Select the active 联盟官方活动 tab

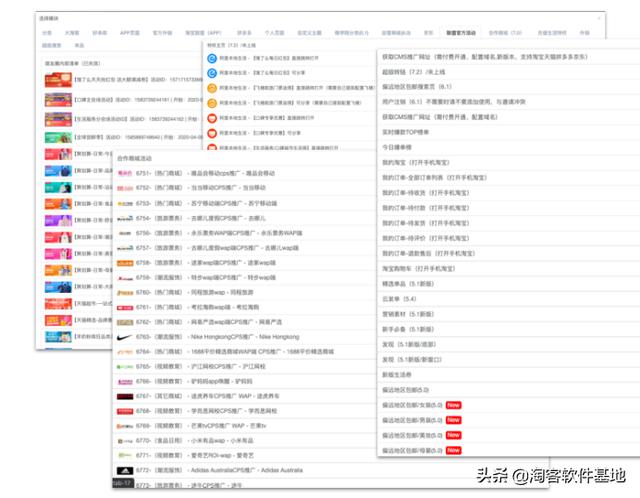coord(460,33)
